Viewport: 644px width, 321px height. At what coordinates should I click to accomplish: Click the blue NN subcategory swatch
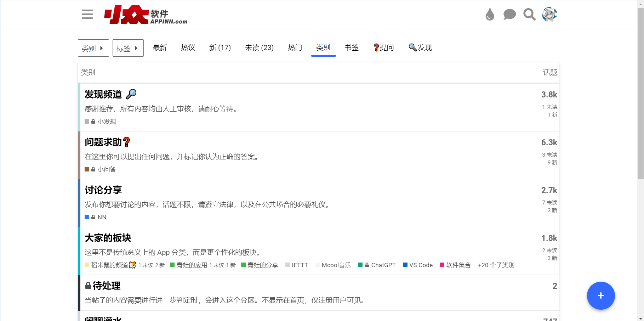[87, 217]
